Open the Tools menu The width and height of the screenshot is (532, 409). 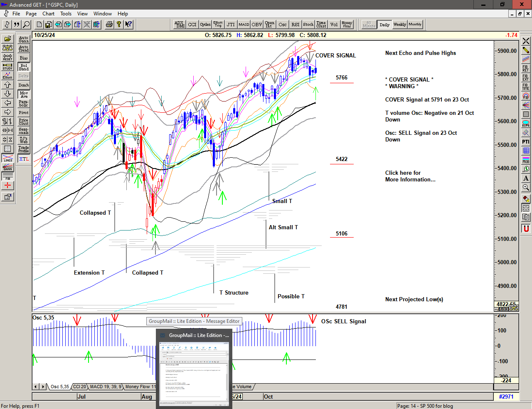click(66, 14)
